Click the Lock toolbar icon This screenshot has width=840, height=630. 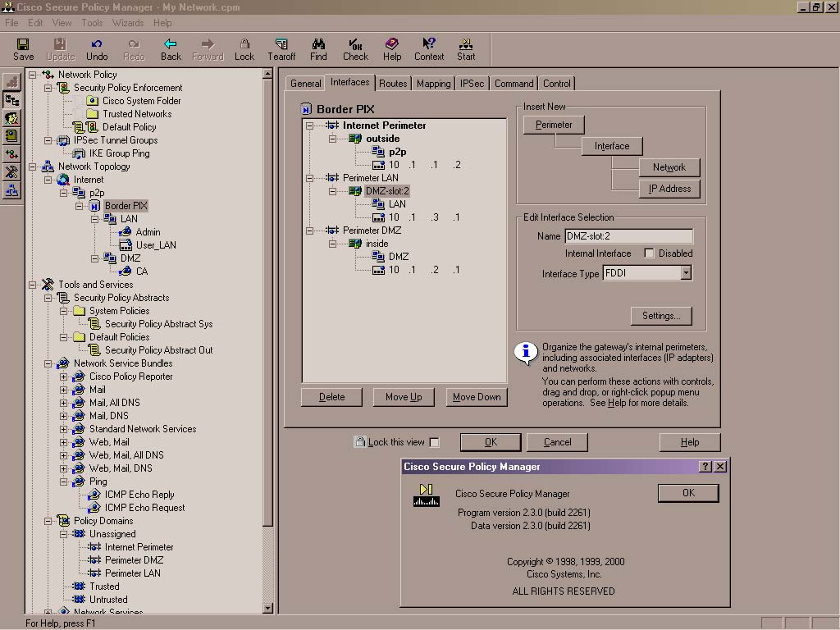(244, 49)
